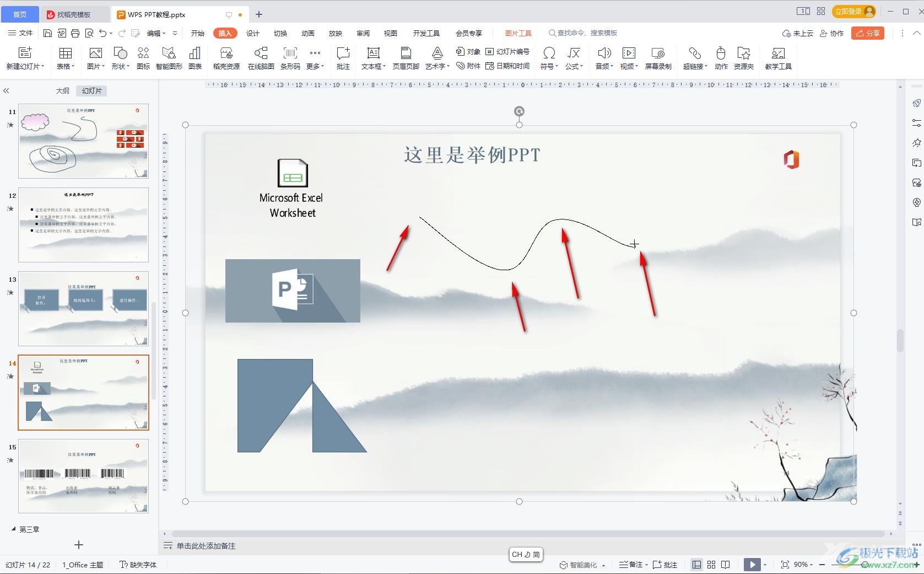Click the 未上云 cloud status button

[798, 33]
